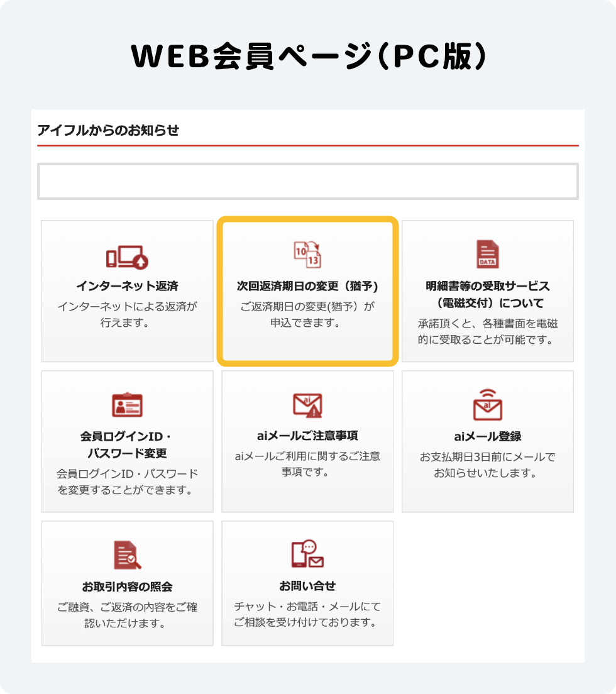Click the インターネット返済 device icon
The height and width of the screenshot is (694, 616).
pos(127,256)
